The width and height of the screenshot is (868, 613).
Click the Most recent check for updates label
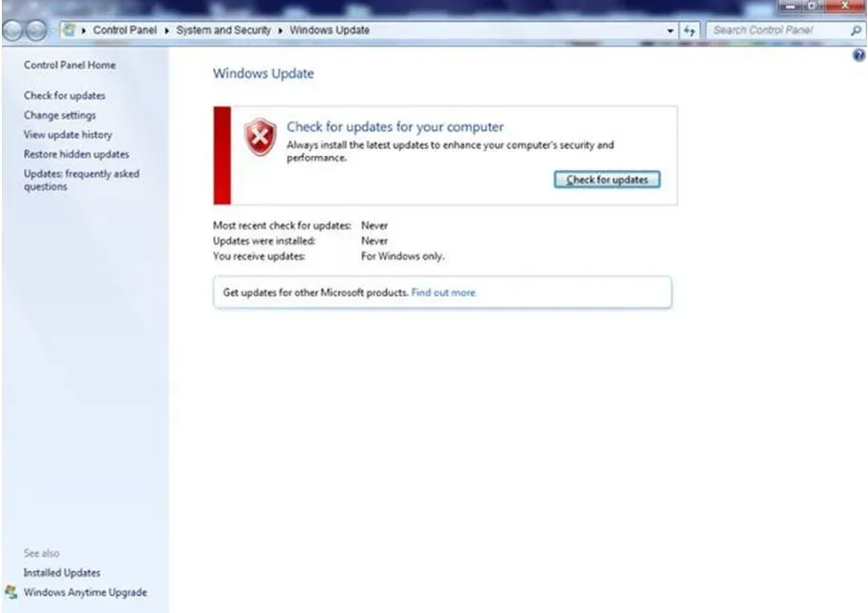[281, 226]
